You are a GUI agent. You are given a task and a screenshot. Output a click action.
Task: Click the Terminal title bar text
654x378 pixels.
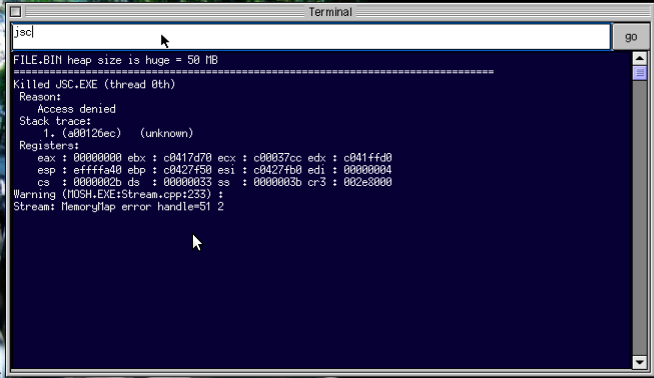pos(330,12)
